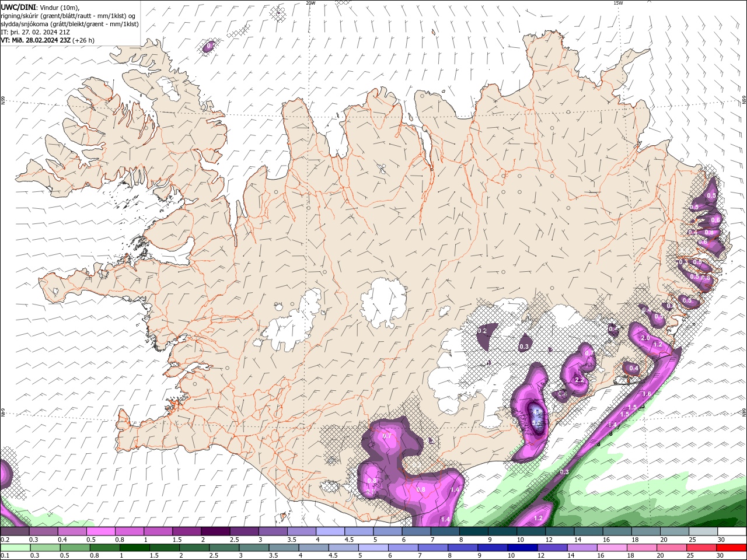The height and width of the screenshot is (560, 747).
Task: Select the darkest purple swatch in the upper legend
Action: pyautogui.click(x=214, y=531)
